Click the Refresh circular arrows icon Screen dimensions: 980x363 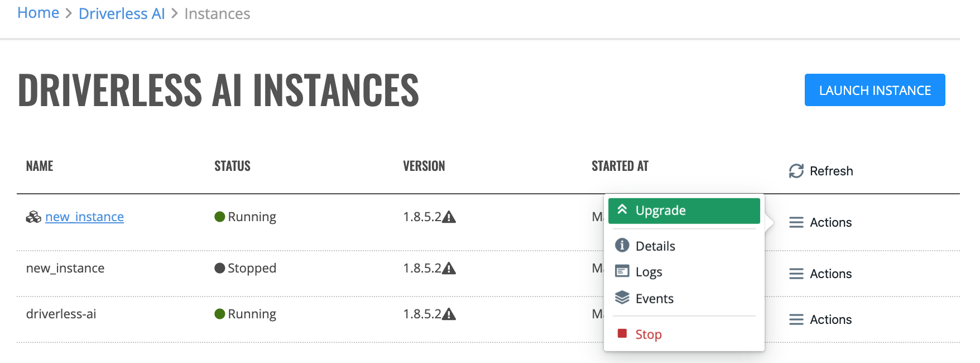(x=796, y=171)
